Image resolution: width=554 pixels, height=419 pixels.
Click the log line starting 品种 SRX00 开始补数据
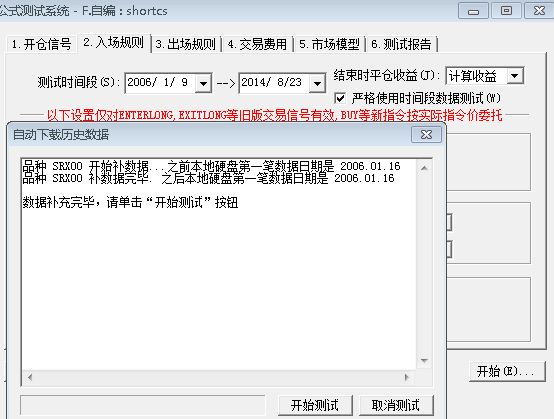tap(211, 166)
